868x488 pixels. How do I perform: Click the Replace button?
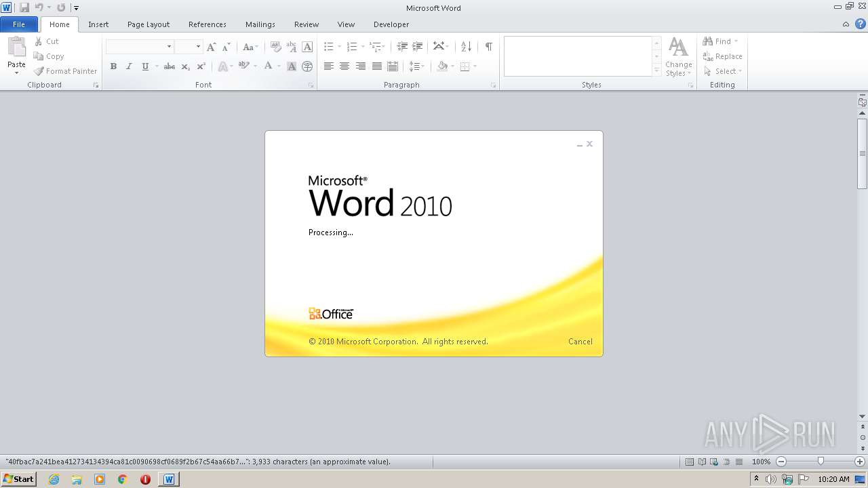723,56
